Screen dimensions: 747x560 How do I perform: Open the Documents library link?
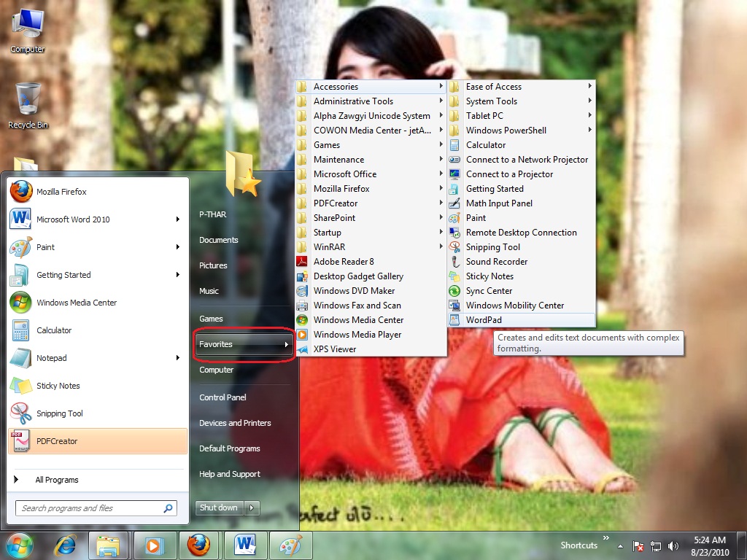coord(219,240)
